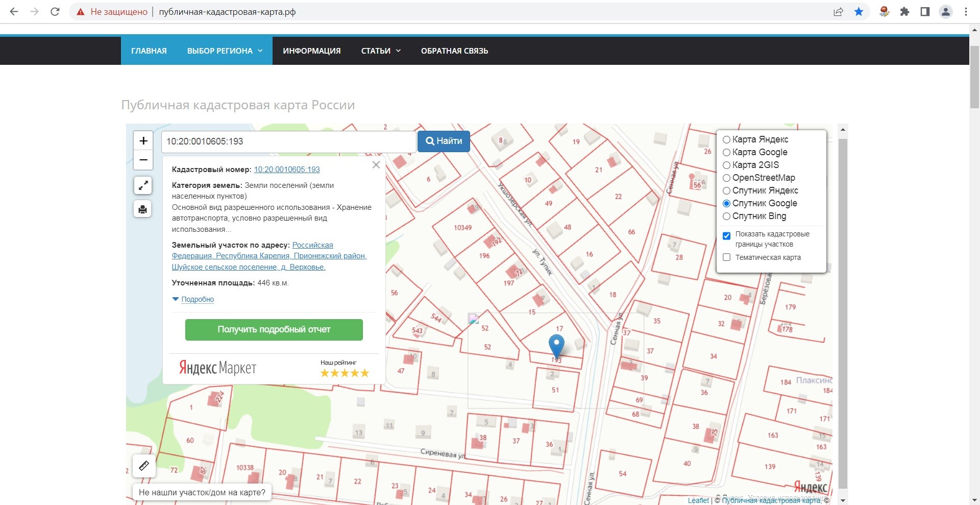Open ИНФОРМАЦИЯ menu item
The image size is (980, 505).
[x=312, y=51]
